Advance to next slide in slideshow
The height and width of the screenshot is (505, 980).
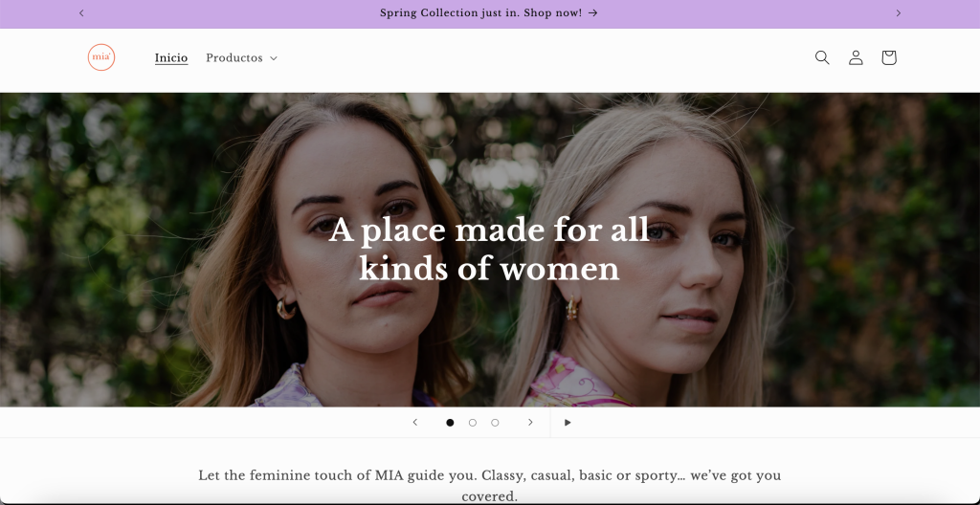(x=530, y=423)
